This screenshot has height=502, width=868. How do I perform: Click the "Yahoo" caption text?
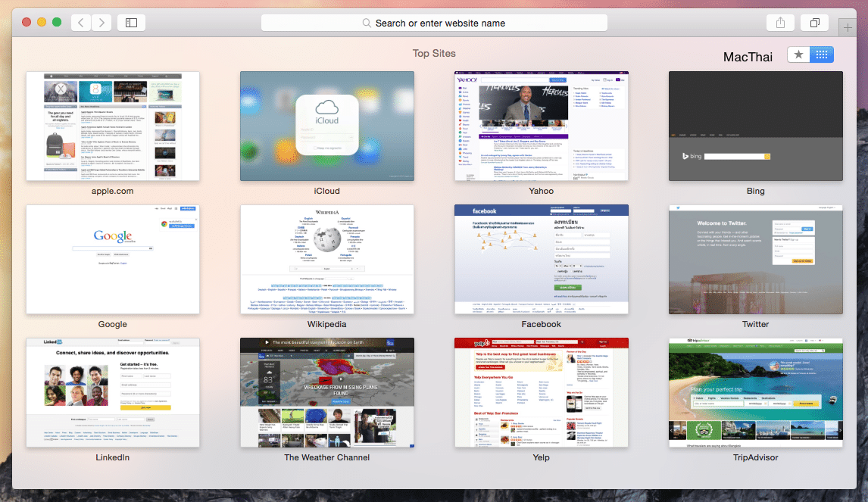(x=541, y=191)
